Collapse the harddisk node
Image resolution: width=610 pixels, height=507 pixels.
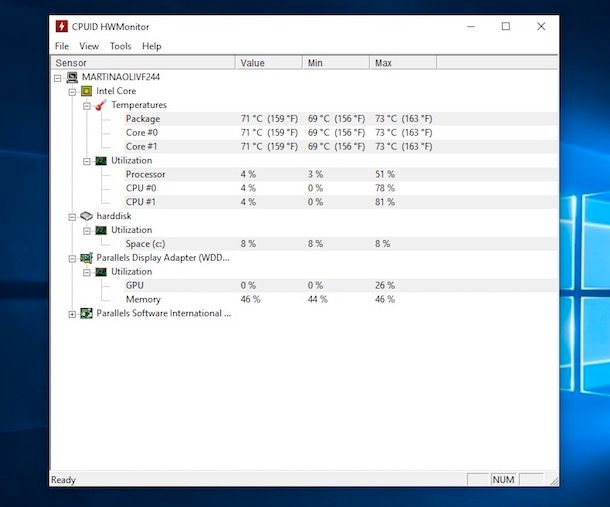[x=72, y=217]
